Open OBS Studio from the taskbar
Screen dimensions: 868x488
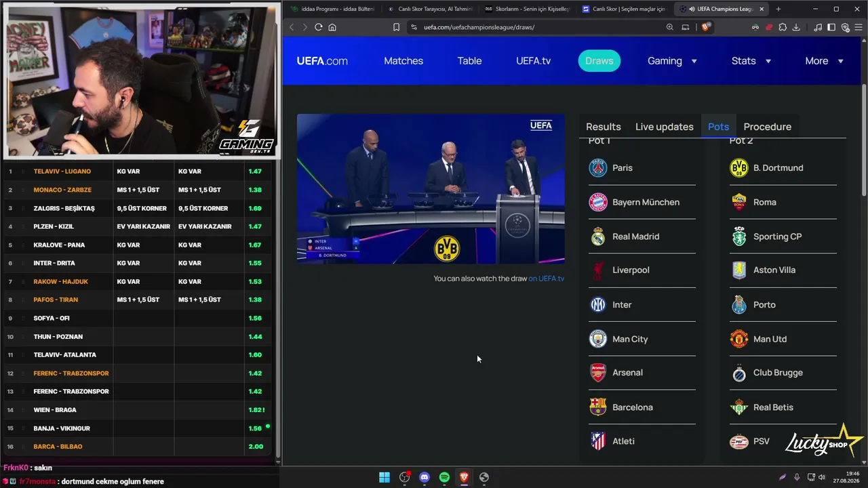tap(405, 477)
